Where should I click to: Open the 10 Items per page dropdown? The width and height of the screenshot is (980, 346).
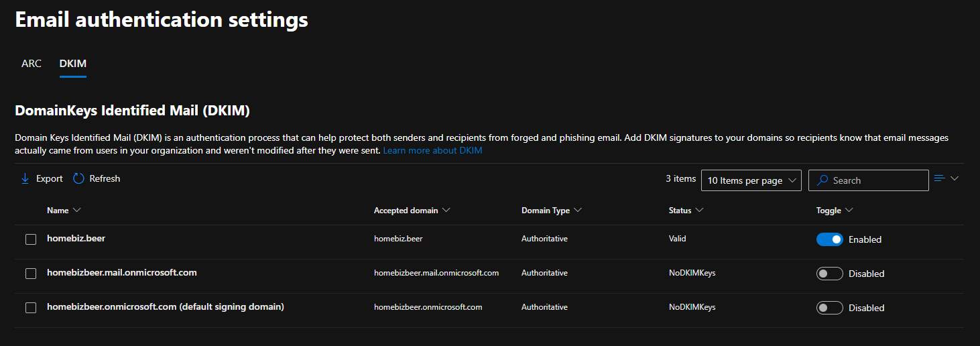(x=751, y=180)
